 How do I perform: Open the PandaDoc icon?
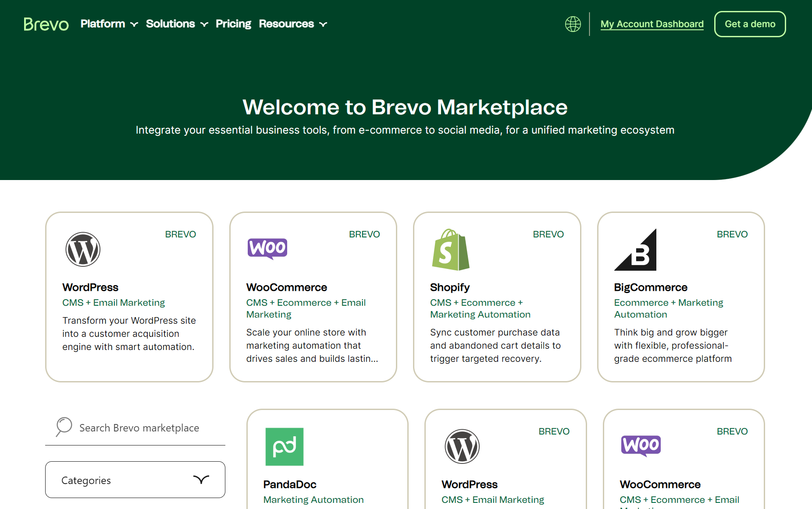pyautogui.click(x=284, y=446)
